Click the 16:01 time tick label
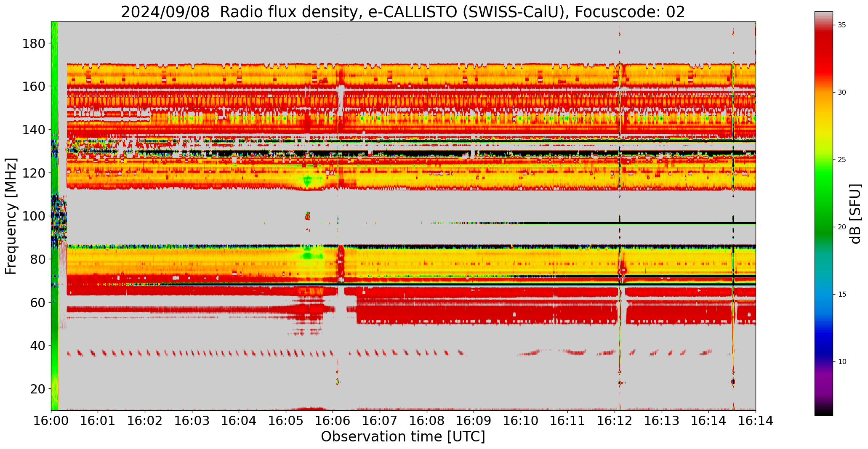This screenshot has width=868, height=449. pyautogui.click(x=98, y=421)
